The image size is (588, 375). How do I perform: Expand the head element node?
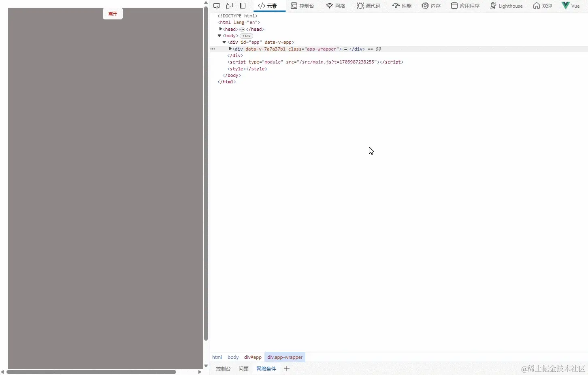tap(220, 29)
